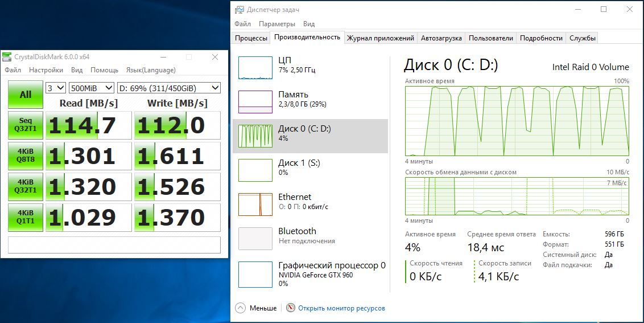This screenshot has height=323, width=644.
Task: Click the Resource Monitor gauge icon
Action: [x=291, y=308]
